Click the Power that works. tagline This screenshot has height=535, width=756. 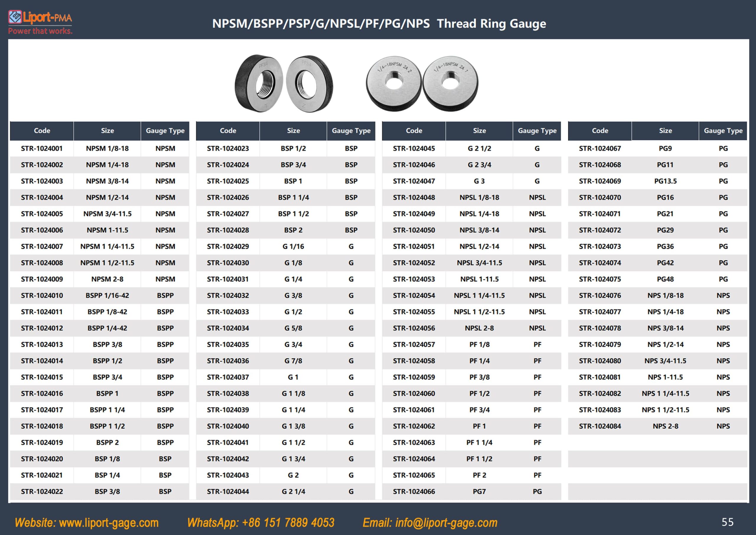[40, 31]
